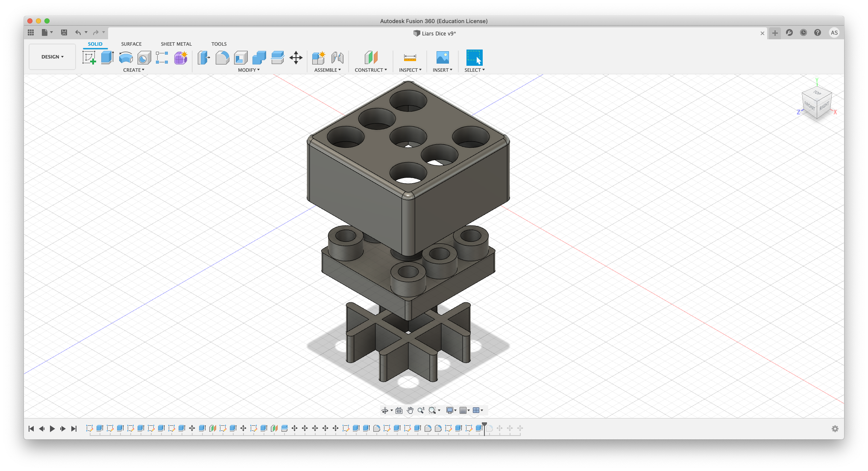
Task: Choose the Fillet tool in Modify
Action: (x=222, y=58)
